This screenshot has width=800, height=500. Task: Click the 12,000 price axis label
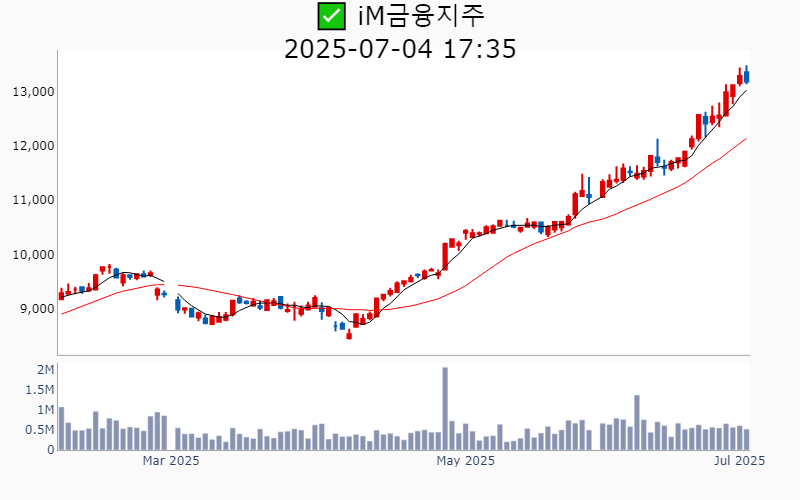[33, 146]
